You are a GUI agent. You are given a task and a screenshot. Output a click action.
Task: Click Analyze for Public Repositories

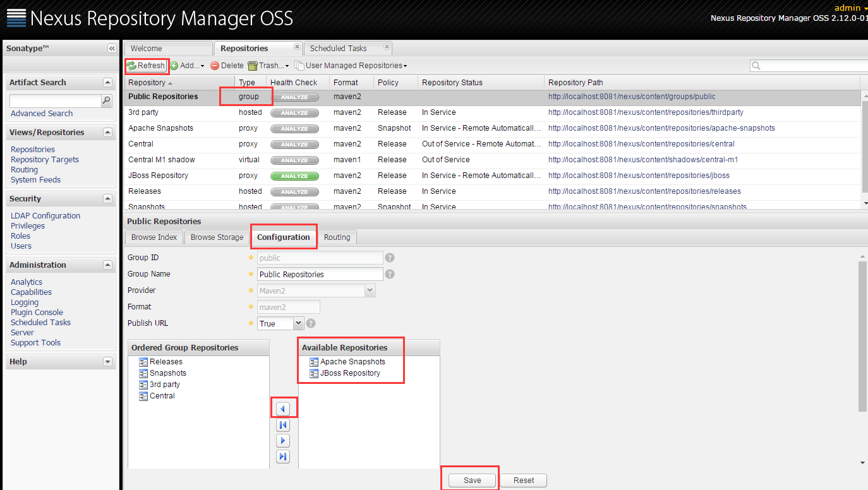[294, 97]
